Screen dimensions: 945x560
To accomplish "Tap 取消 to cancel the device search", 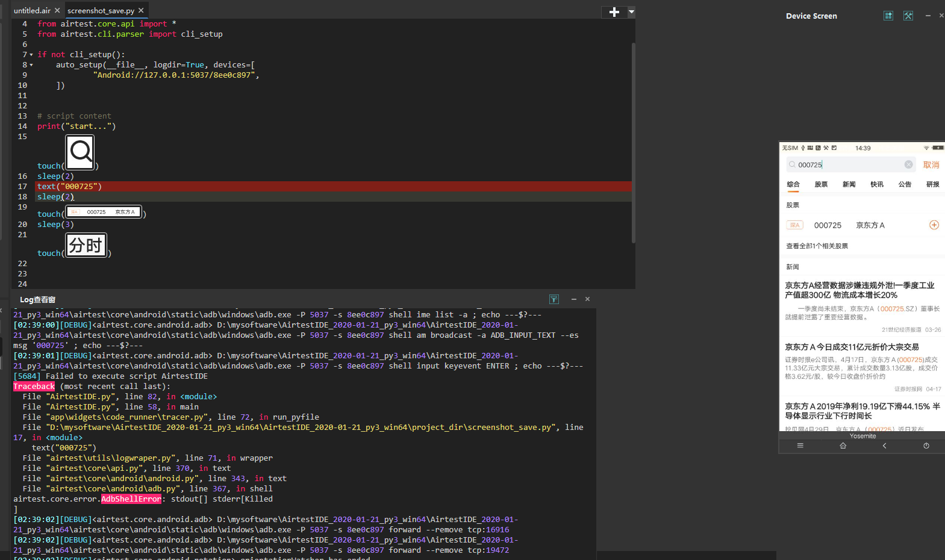I will click(x=931, y=165).
